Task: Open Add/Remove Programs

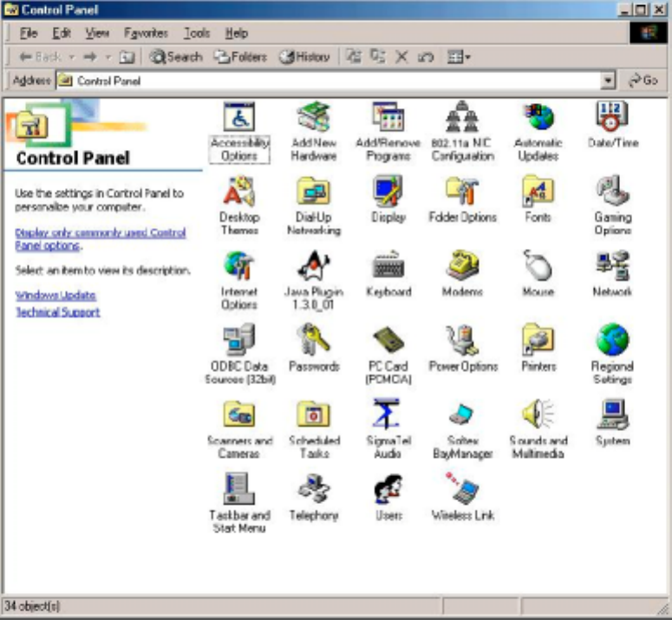Action: (388, 132)
